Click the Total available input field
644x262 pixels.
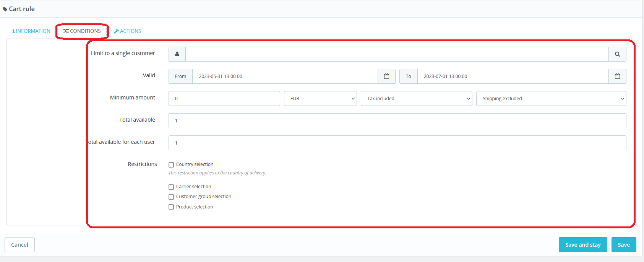tap(397, 121)
